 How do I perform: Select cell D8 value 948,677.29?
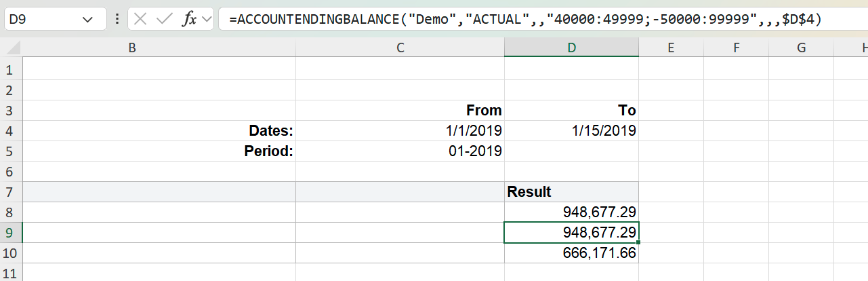(571, 212)
